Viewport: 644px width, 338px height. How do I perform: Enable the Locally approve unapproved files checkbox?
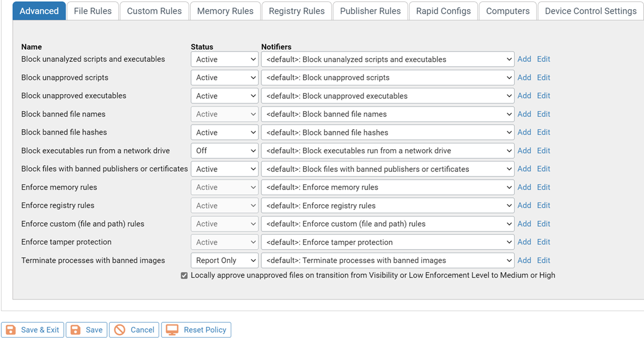pyautogui.click(x=184, y=275)
